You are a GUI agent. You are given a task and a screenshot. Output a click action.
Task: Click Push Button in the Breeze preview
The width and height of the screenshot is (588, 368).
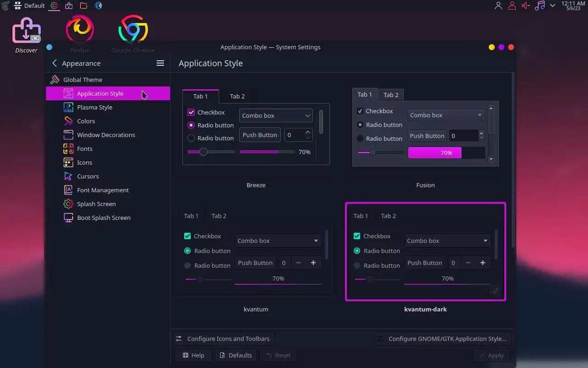(260, 135)
